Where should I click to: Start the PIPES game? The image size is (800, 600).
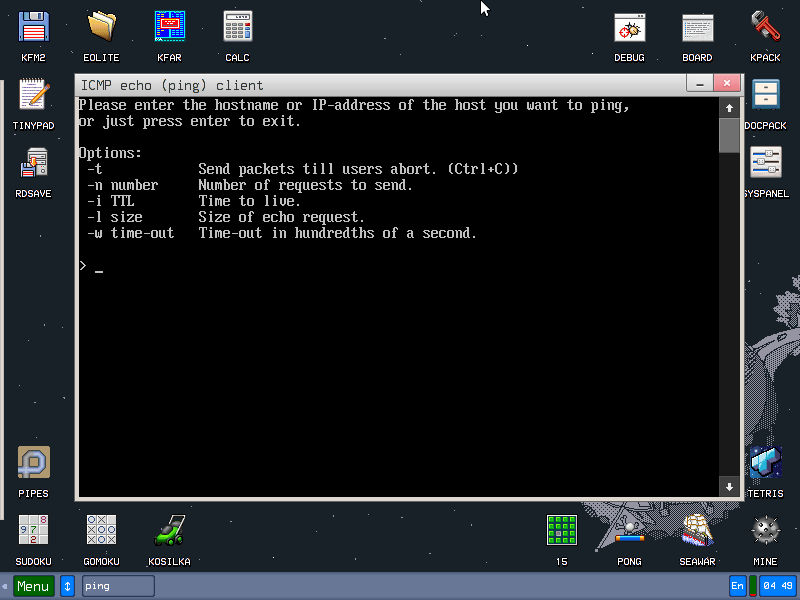[x=34, y=462]
